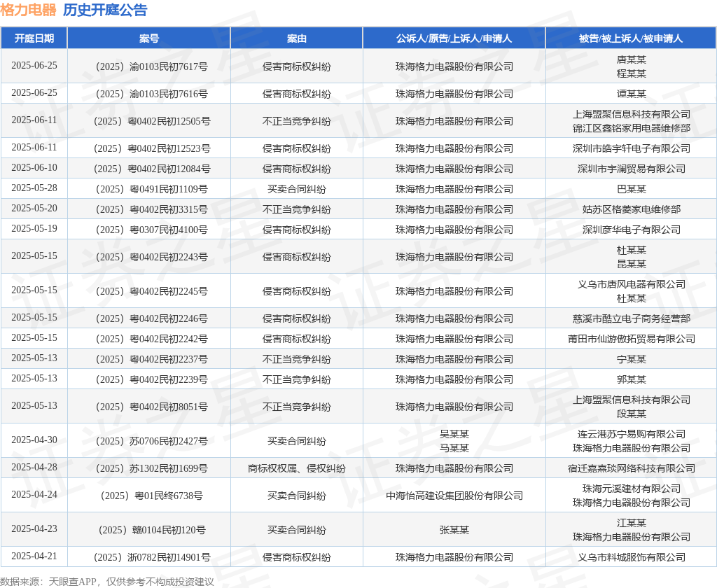Click cause 商标权权属、侵权纠纷
Screen dimensions: 717x588
pyautogui.click(x=297, y=469)
